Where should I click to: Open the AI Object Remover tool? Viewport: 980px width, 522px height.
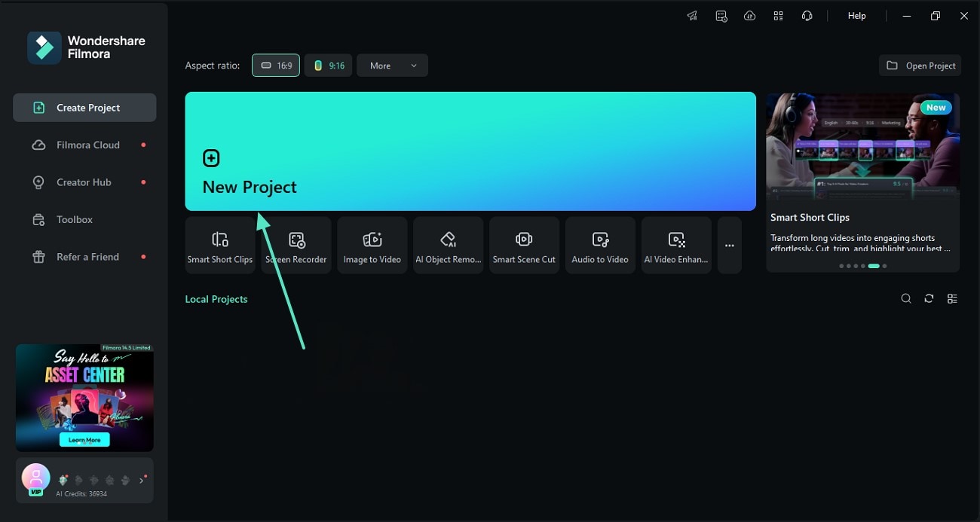tap(448, 245)
